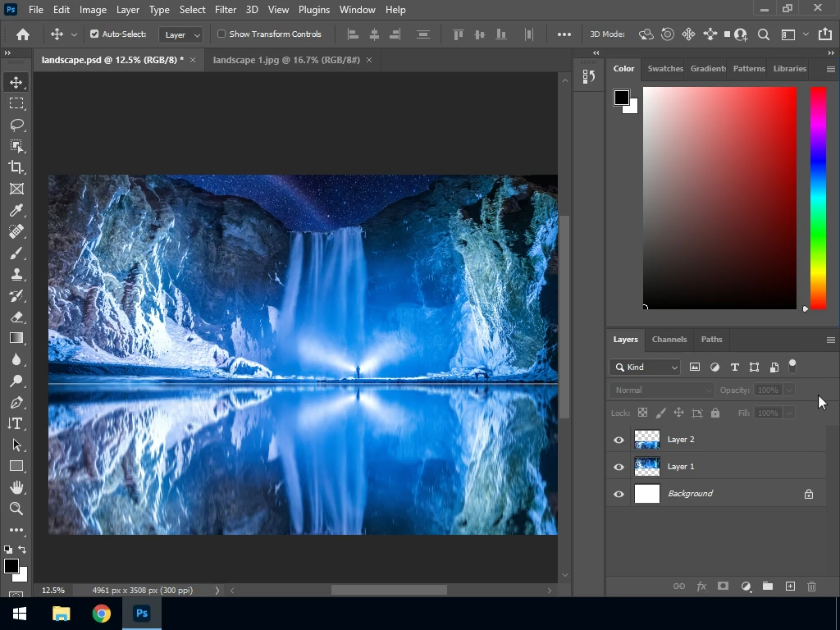Open the Layers panel flyout menu
This screenshot has width=840, height=630.
pyautogui.click(x=830, y=340)
